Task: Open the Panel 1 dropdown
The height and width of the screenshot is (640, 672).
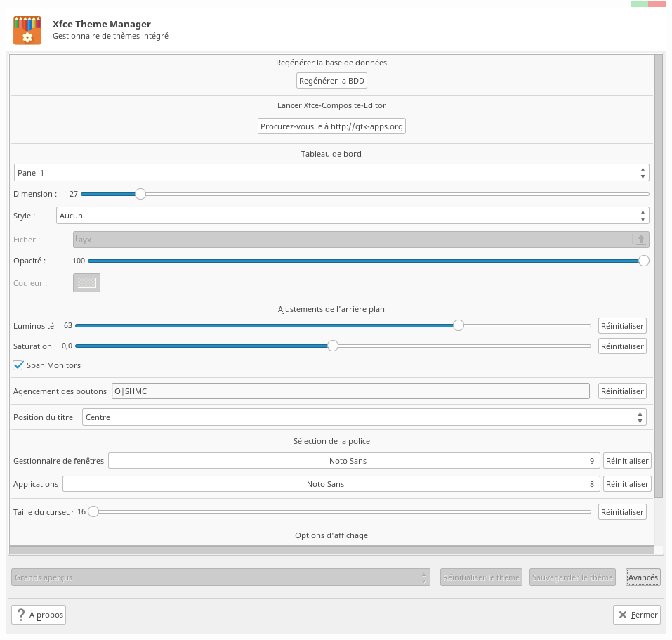Action: click(331, 173)
